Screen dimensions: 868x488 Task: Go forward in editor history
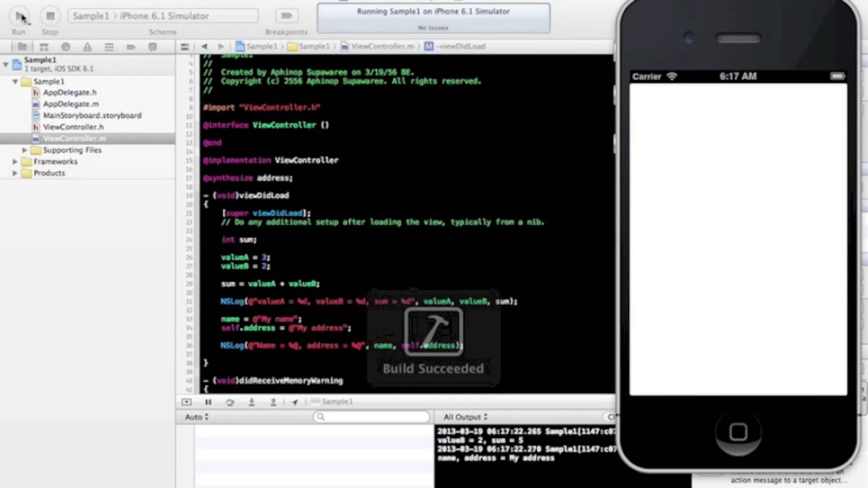click(220, 46)
